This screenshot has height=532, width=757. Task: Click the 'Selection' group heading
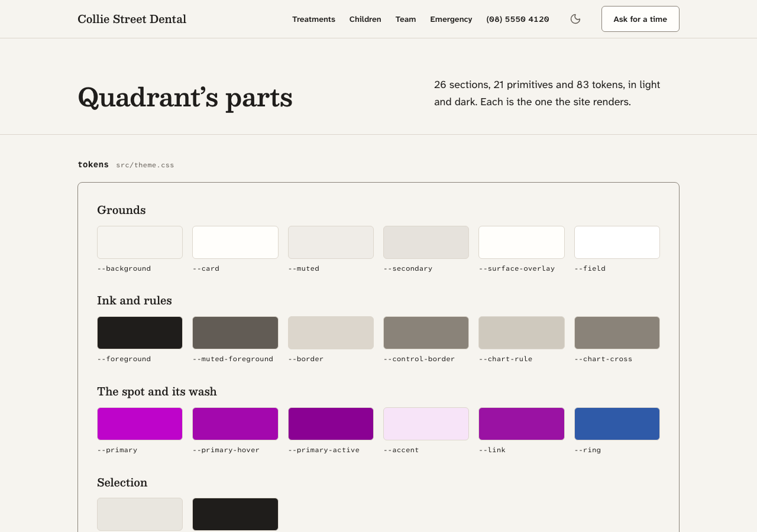[x=122, y=482]
